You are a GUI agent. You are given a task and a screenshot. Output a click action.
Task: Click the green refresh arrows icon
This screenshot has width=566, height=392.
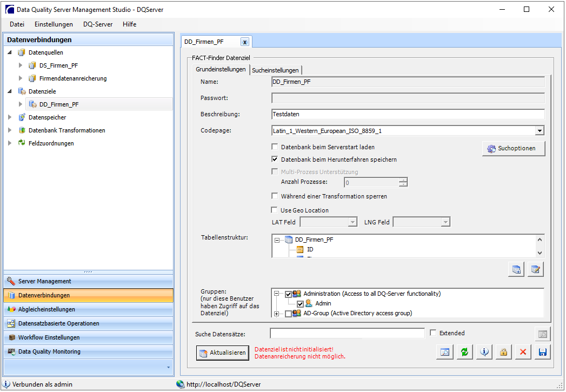(464, 353)
